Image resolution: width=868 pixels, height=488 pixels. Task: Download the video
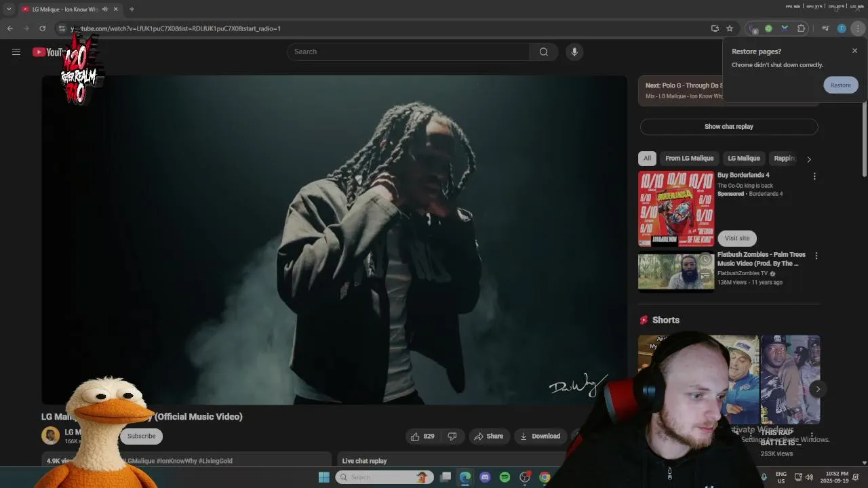pos(540,436)
